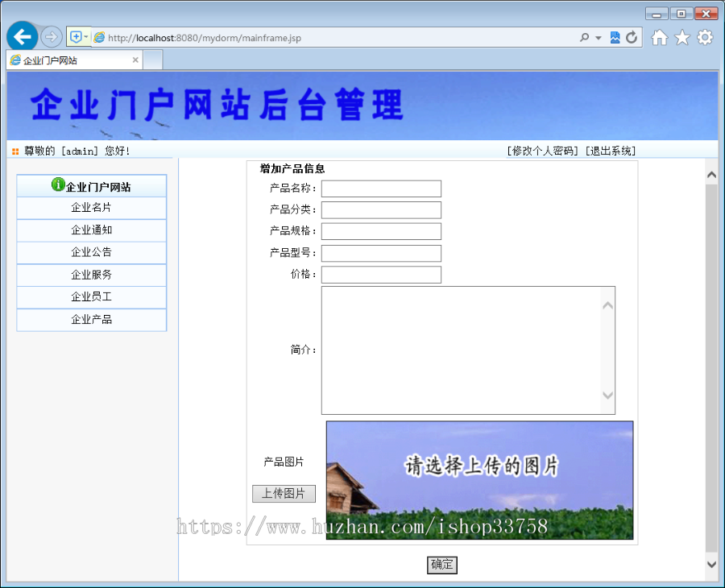Click the refresh page icon

tap(632, 37)
